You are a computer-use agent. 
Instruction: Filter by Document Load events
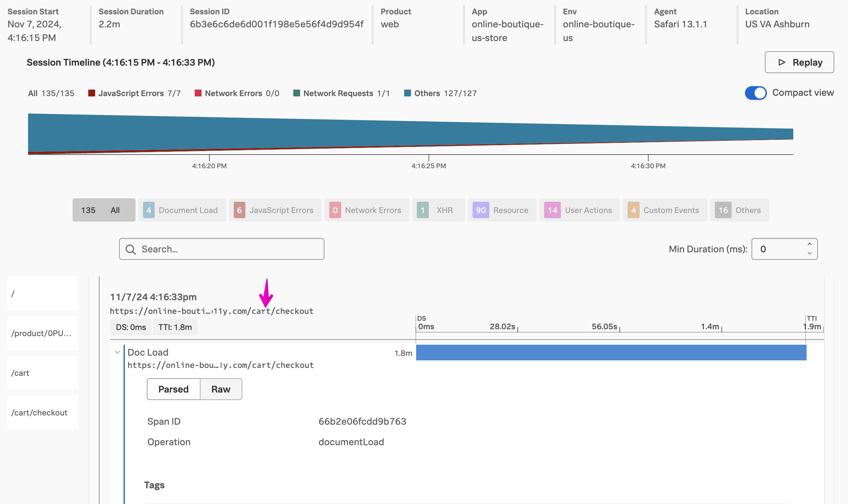(182, 210)
